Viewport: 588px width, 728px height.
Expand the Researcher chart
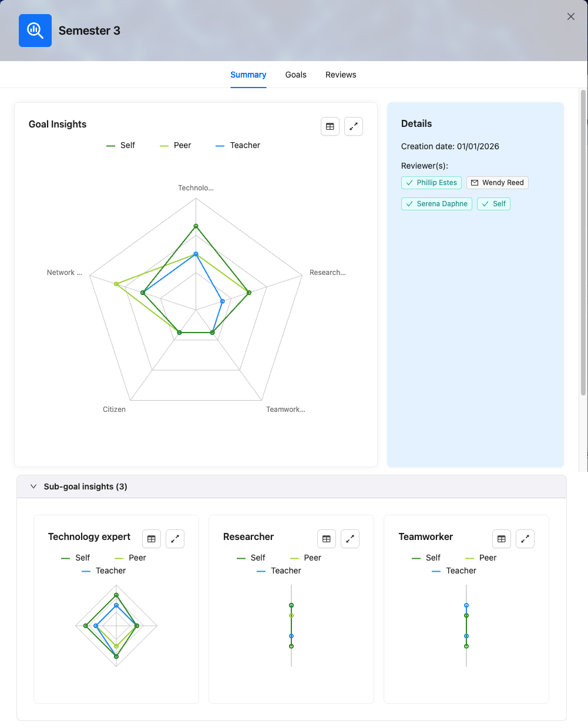coord(350,539)
